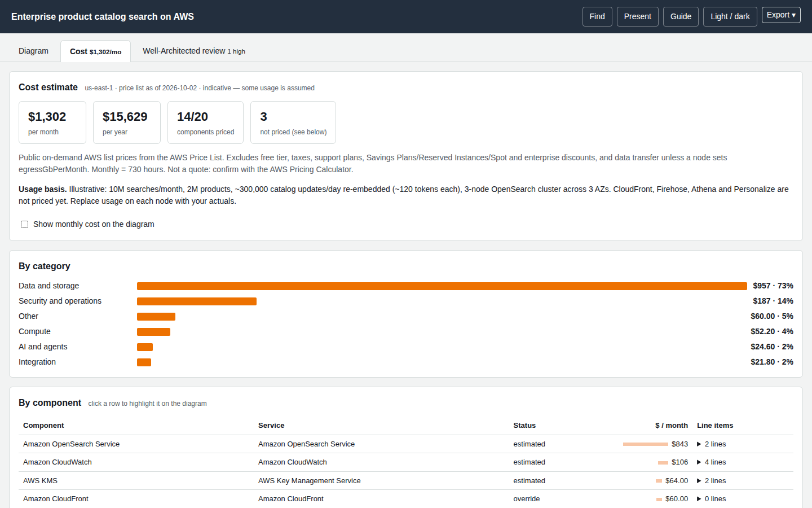Screen dimensions: 812x508
Task: Click the $187 · 14% value
Action: (773, 301)
